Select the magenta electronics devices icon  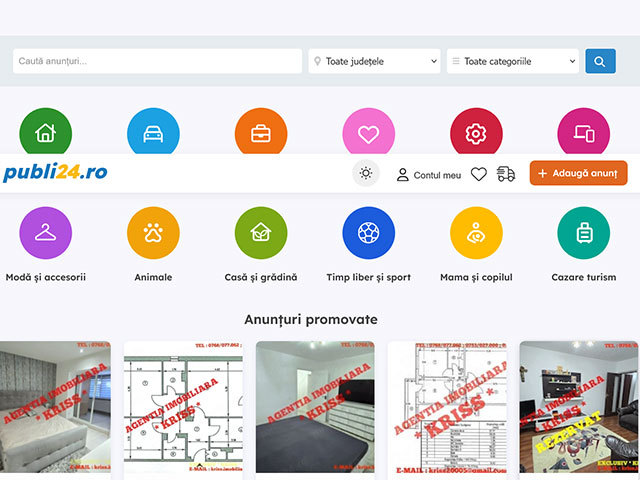coord(583,133)
